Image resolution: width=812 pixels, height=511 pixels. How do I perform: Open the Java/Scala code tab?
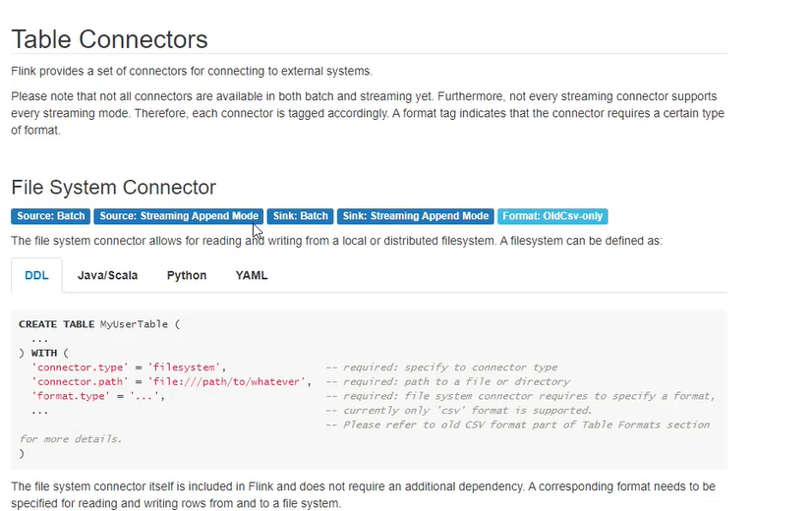107,276
